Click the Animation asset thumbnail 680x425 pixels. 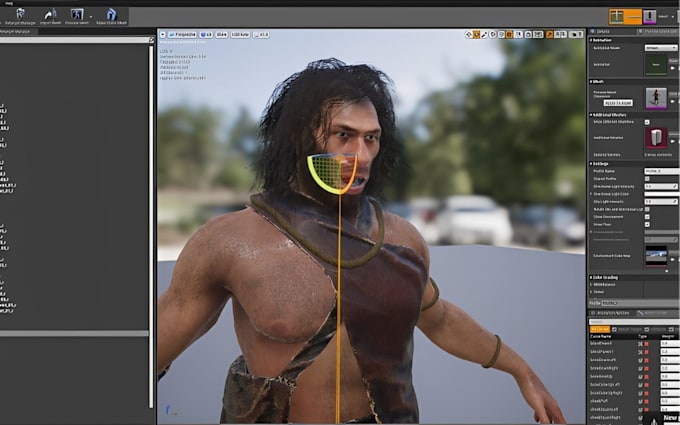656,65
